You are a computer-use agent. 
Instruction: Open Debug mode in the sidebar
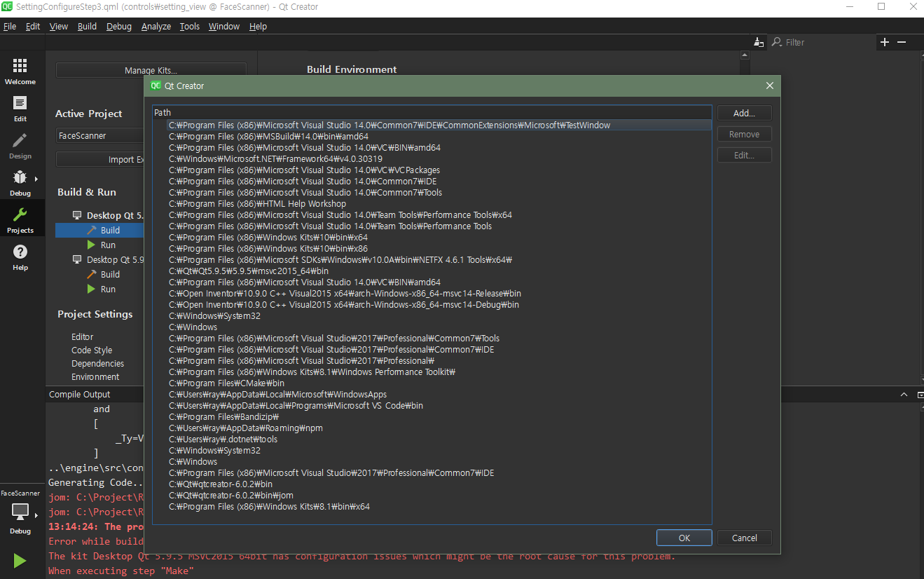(20, 182)
